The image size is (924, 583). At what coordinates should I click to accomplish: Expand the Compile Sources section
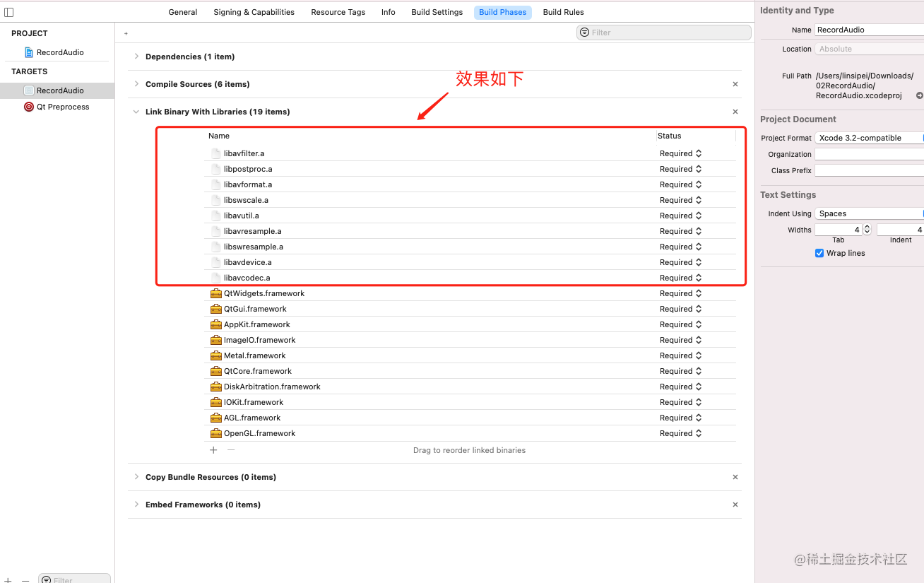pyautogui.click(x=136, y=84)
